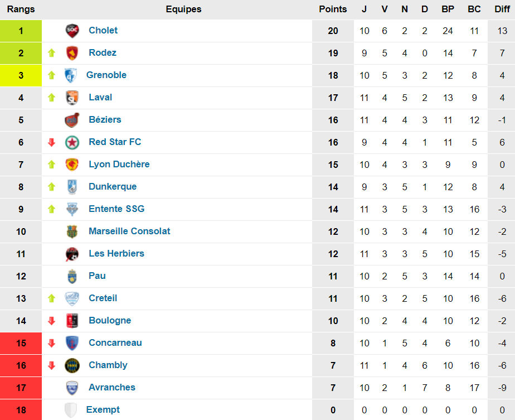Click the red down arrow beside Boulogne
This screenshot has width=515, height=420.
pos(52,321)
